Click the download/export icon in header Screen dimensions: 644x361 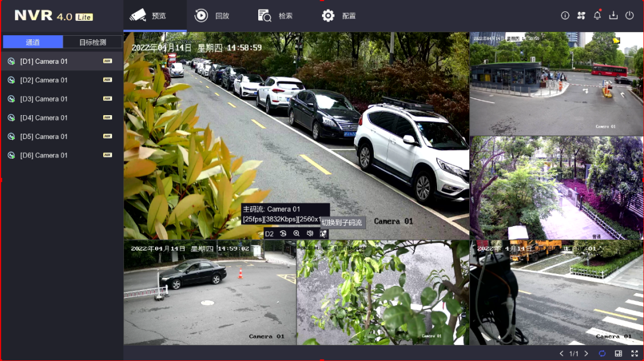tap(613, 16)
